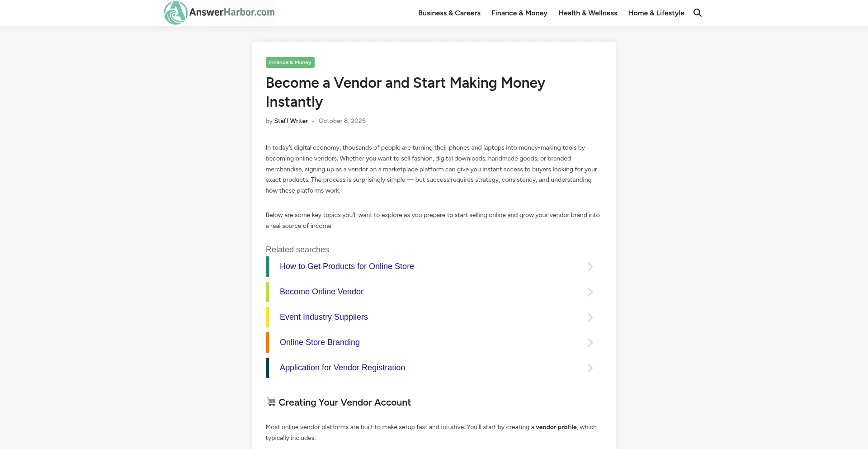Select Online Store Branding related search

(320, 342)
